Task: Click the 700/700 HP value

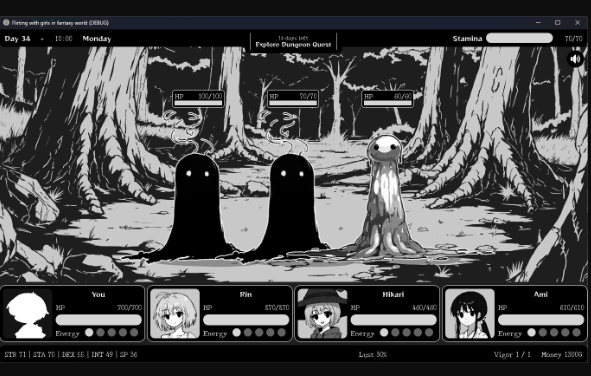Action: click(130, 307)
